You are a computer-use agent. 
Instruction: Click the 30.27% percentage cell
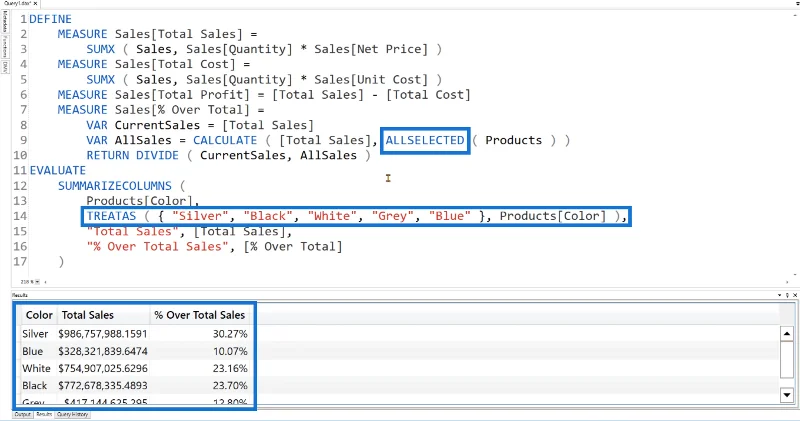coord(230,334)
